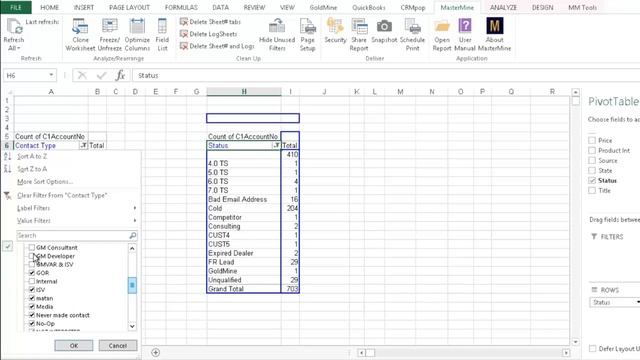Uncheck the Media checkbox

pos(31,307)
